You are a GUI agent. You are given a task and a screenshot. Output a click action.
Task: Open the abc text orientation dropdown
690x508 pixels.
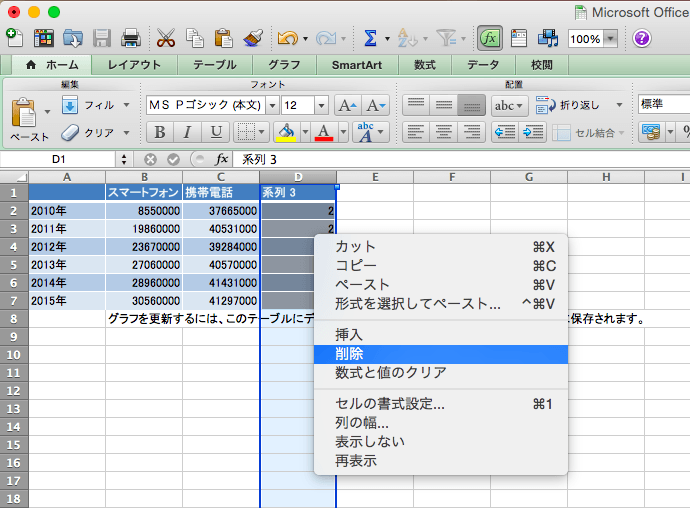coord(510,105)
